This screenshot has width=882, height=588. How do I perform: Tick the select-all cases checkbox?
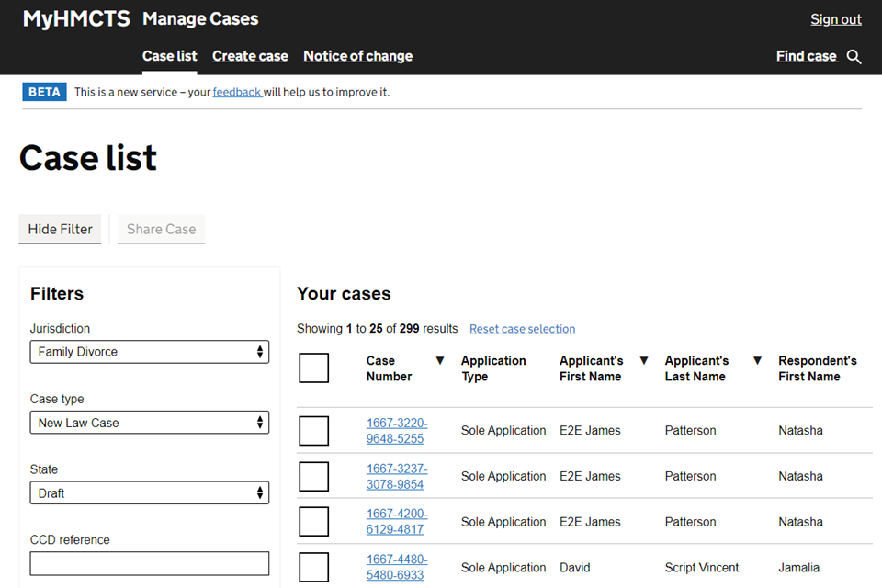click(x=314, y=368)
